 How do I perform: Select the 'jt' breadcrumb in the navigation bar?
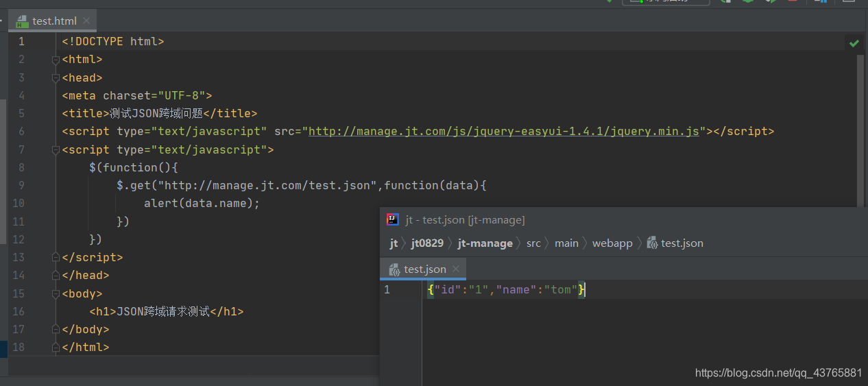tap(394, 243)
